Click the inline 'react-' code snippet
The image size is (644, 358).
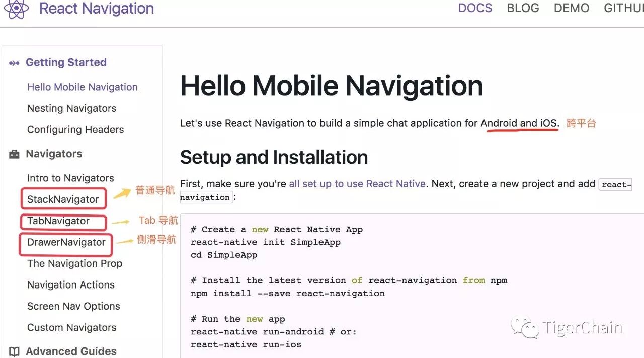point(616,184)
